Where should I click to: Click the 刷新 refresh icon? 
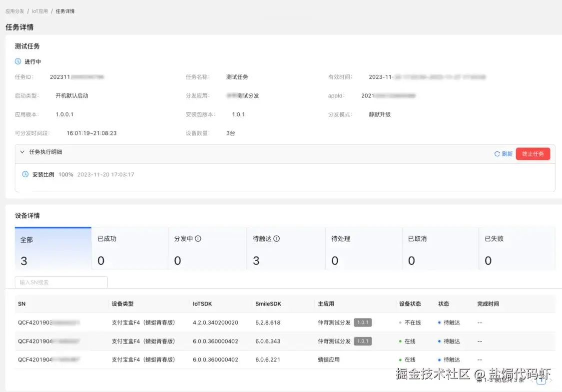pyautogui.click(x=497, y=154)
